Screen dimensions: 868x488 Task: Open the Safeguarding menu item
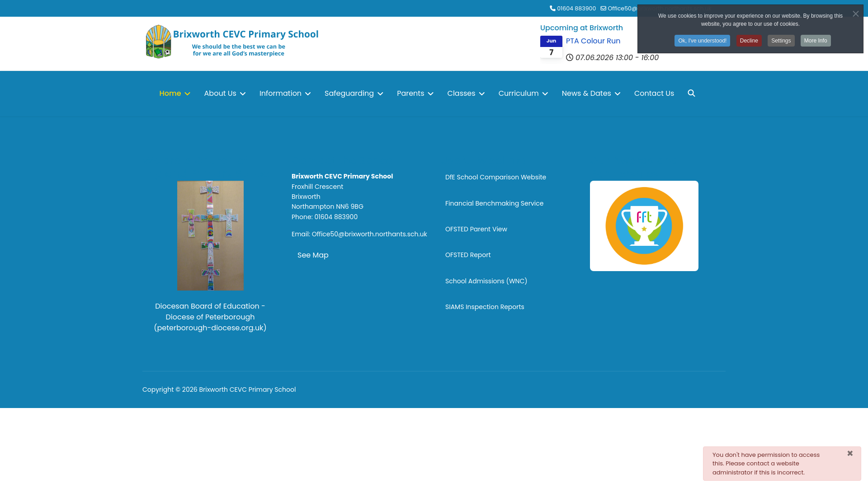[x=349, y=93]
